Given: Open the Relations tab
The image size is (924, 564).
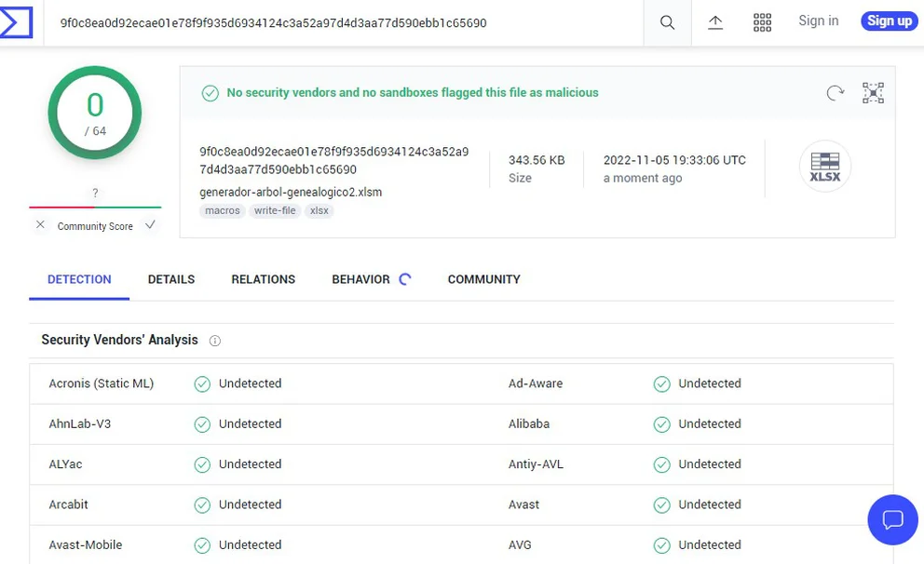Looking at the screenshot, I should 264,279.
